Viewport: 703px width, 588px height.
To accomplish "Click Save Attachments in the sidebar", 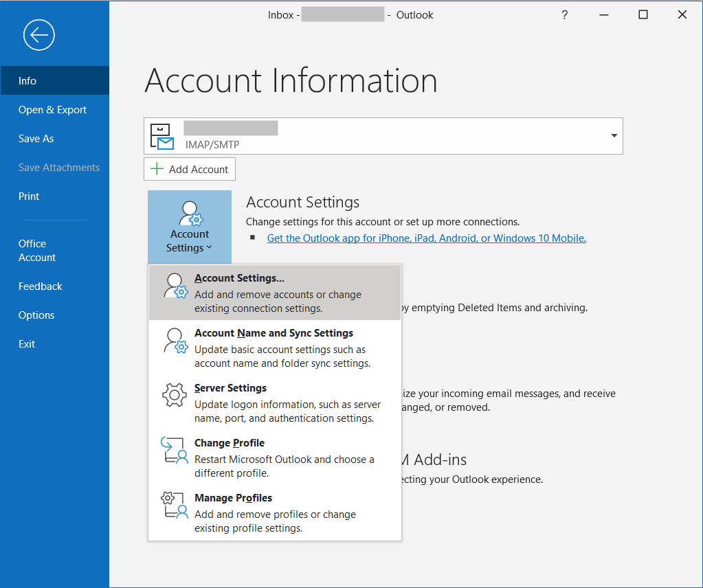I will coord(55,168).
